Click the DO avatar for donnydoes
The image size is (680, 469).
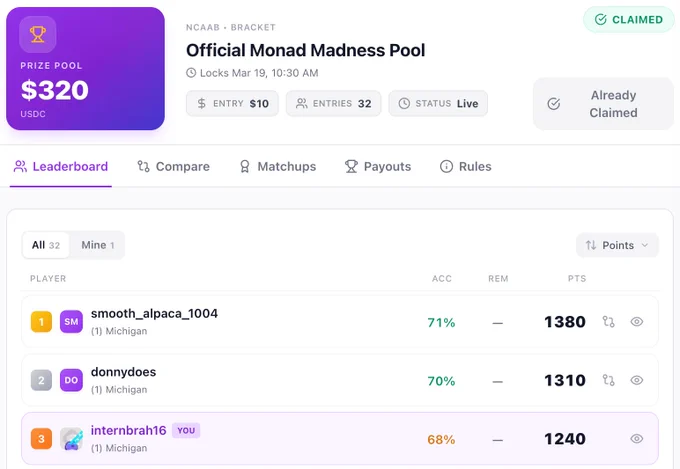pos(71,380)
